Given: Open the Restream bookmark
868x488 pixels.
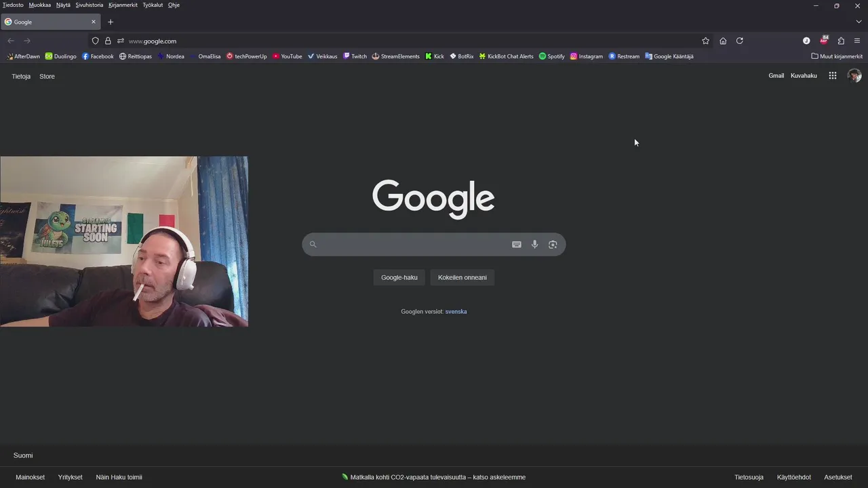Looking at the screenshot, I should (625, 56).
